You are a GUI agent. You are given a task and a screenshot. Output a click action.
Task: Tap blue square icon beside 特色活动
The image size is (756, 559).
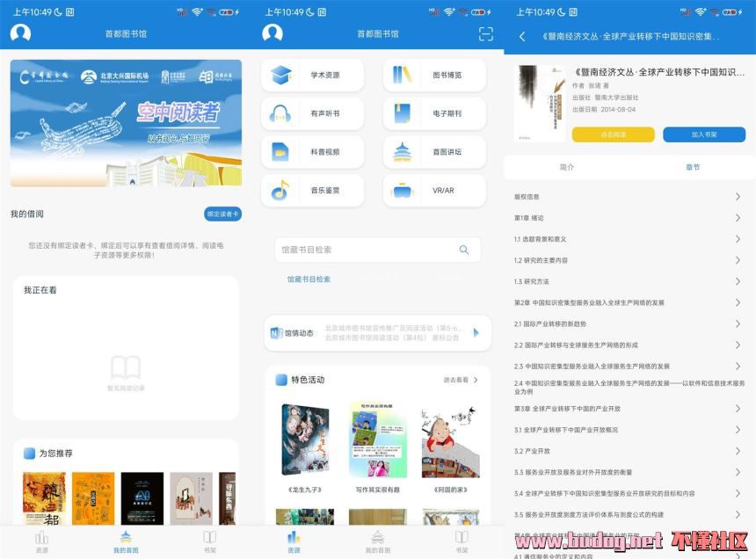[x=281, y=380]
